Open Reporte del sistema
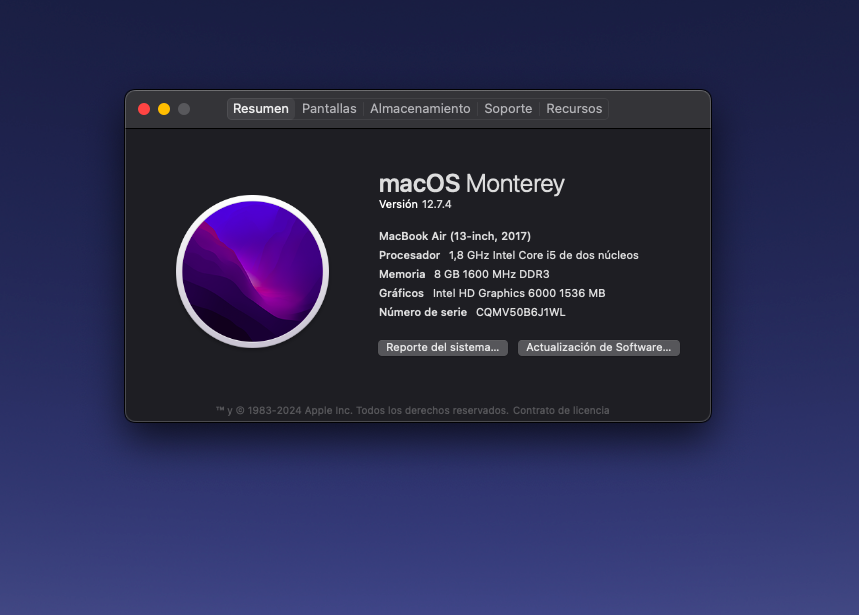This screenshot has width=859, height=615. point(442,348)
